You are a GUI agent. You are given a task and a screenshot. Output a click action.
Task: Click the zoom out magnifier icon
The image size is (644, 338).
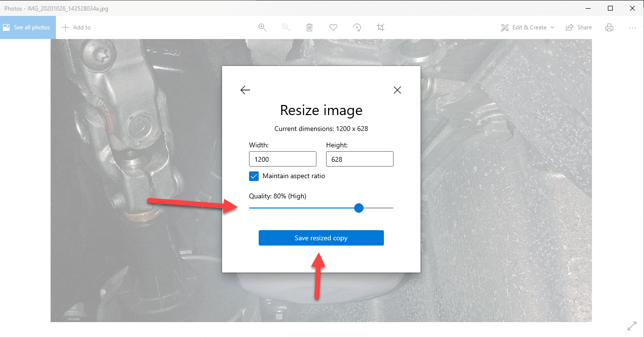coord(286,27)
